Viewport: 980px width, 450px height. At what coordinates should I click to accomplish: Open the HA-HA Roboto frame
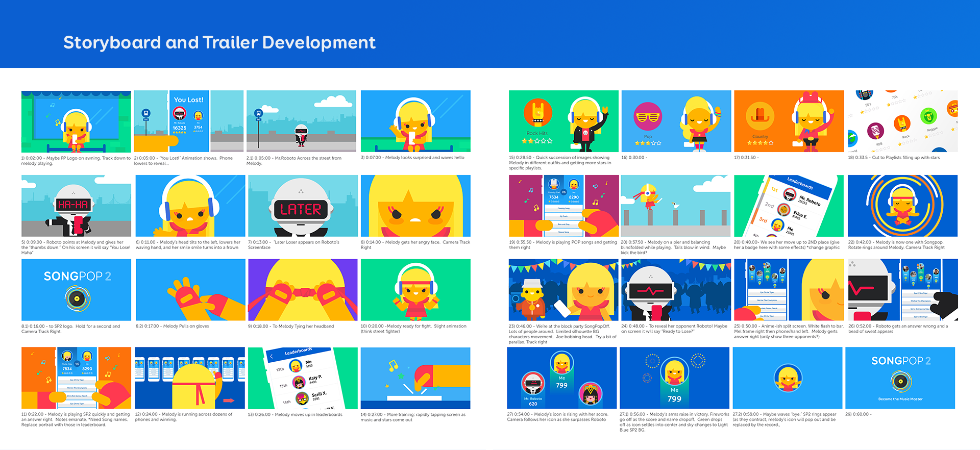[x=76, y=206]
